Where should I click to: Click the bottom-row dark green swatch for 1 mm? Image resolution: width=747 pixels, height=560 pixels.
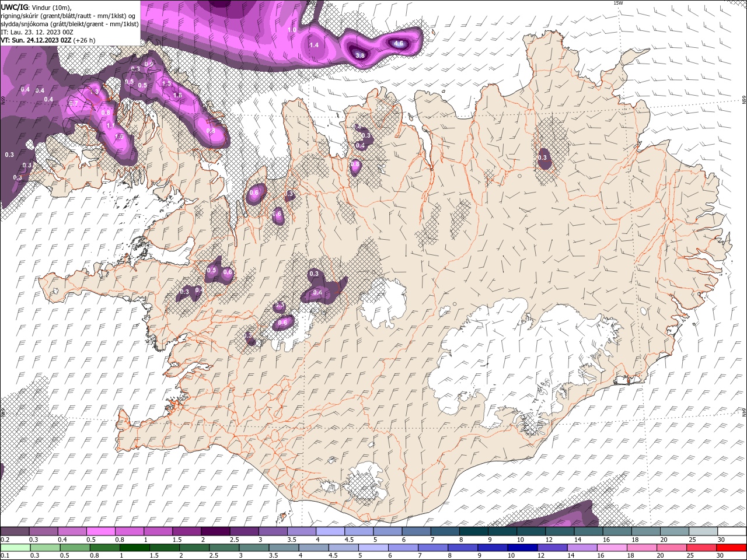click(x=134, y=548)
